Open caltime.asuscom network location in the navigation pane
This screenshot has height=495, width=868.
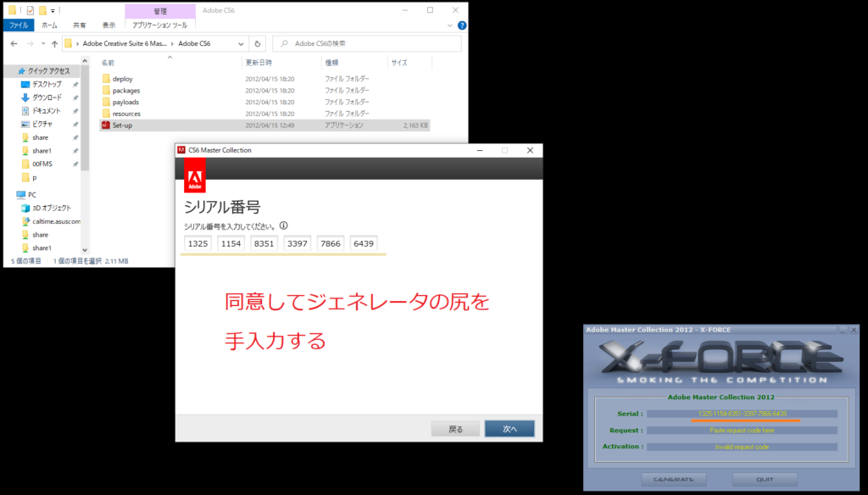pos(56,221)
